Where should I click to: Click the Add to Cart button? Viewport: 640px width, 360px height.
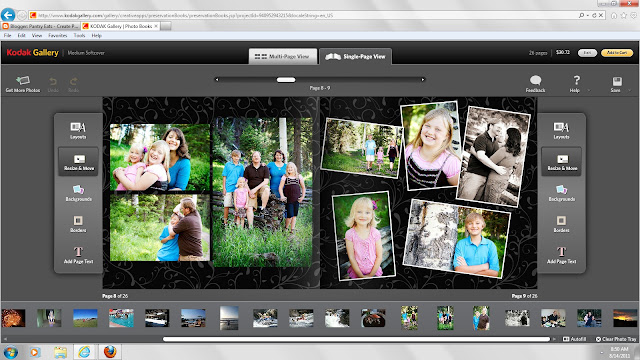click(617, 53)
